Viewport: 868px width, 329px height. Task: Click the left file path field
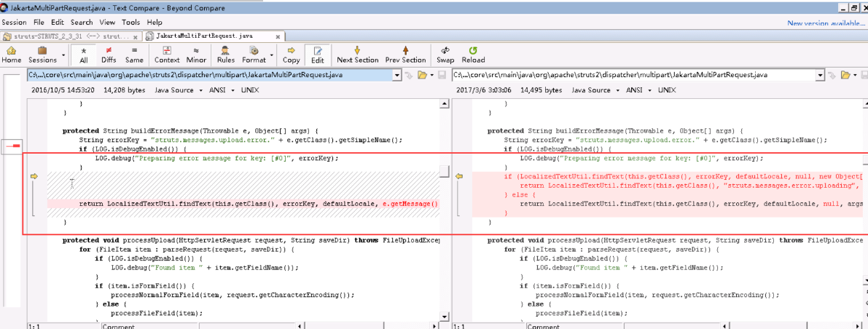tap(210, 75)
